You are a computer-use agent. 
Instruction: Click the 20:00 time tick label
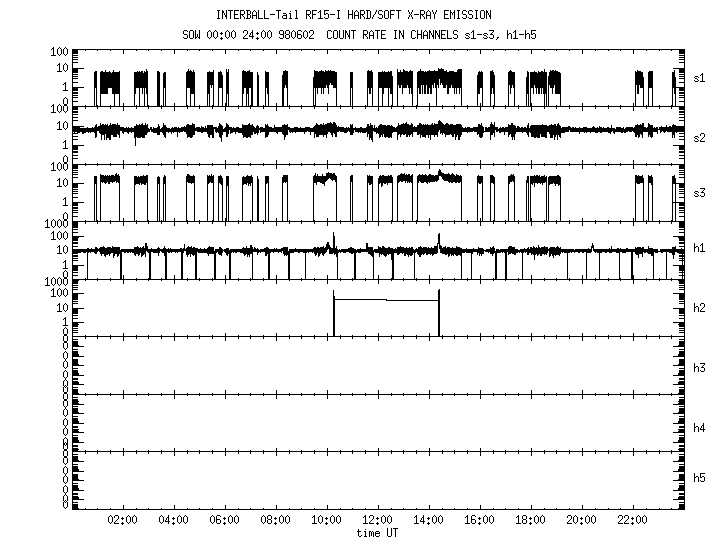coord(581,520)
